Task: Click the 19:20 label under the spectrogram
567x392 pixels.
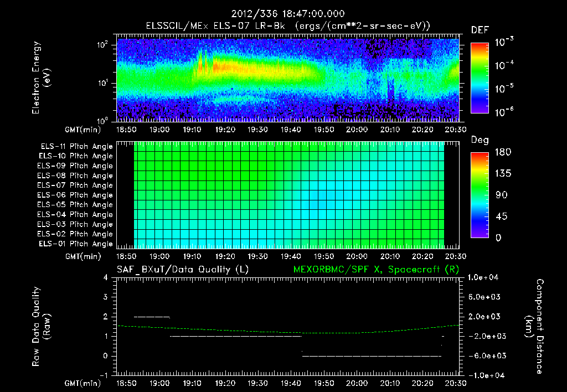Action: [x=225, y=130]
